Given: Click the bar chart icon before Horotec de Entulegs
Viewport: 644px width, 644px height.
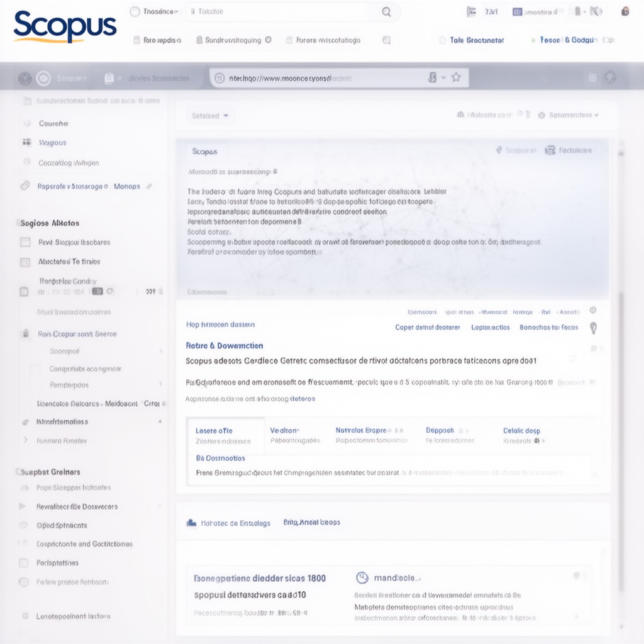Looking at the screenshot, I should tap(191, 523).
